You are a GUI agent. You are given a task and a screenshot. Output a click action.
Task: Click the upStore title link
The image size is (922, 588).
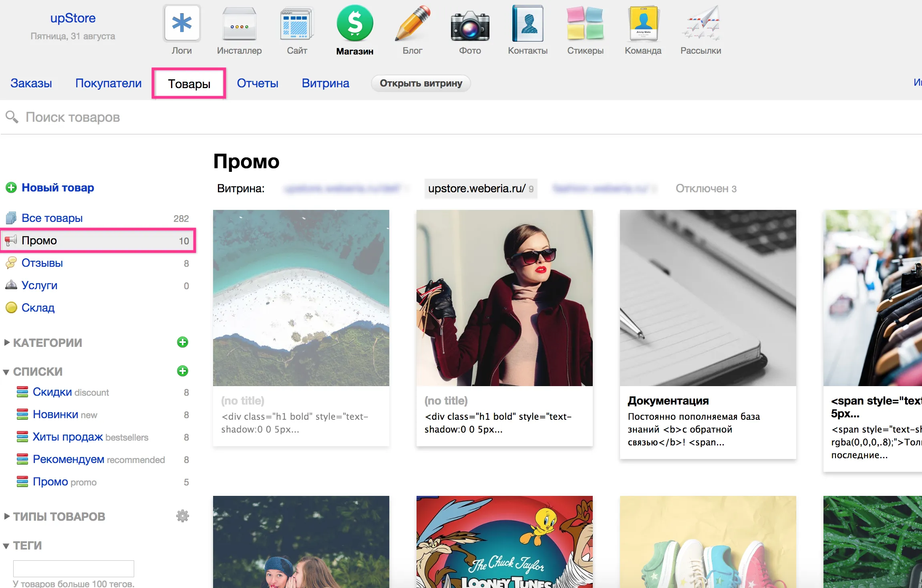click(73, 18)
